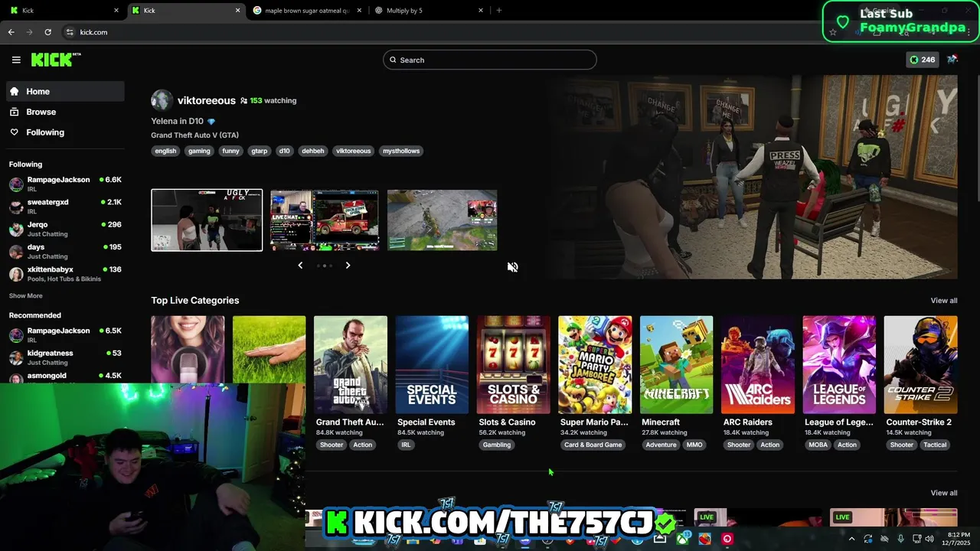Open viktoreeous channel name link
Screen dimensions: 980x551
(x=206, y=100)
